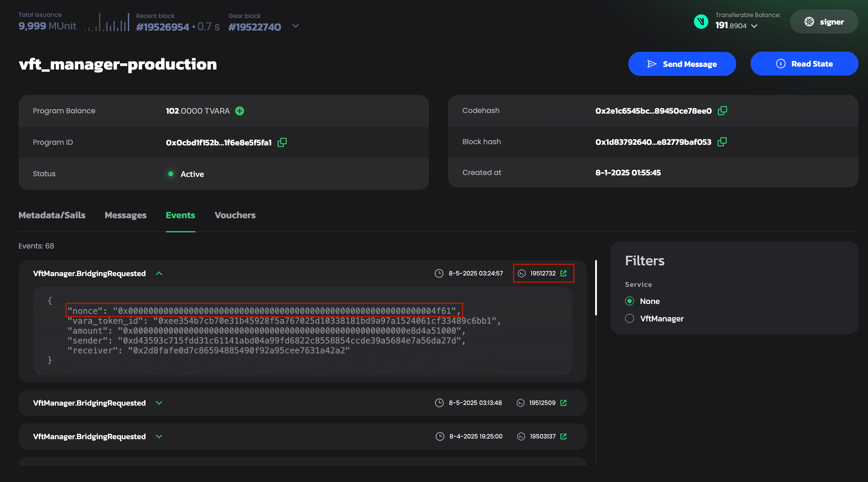The image size is (868, 482).
Task: Select the VftManager service filter
Action: click(x=630, y=318)
